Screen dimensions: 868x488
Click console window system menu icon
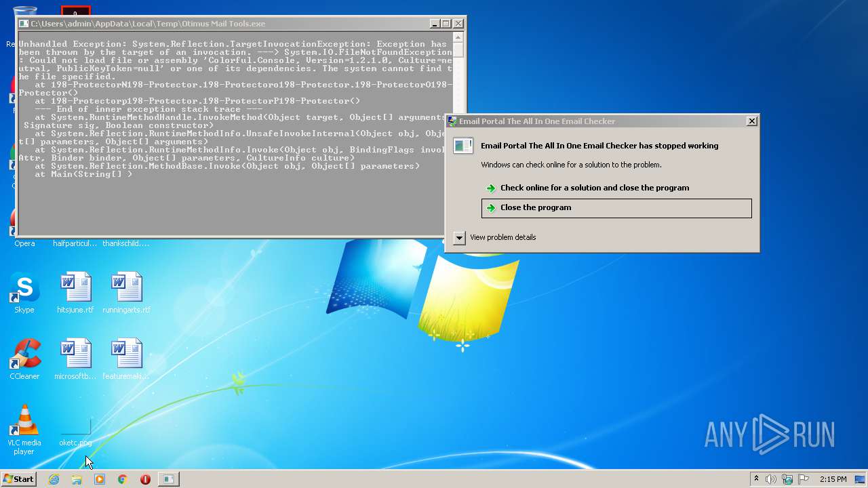pyautogui.click(x=24, y=24)
